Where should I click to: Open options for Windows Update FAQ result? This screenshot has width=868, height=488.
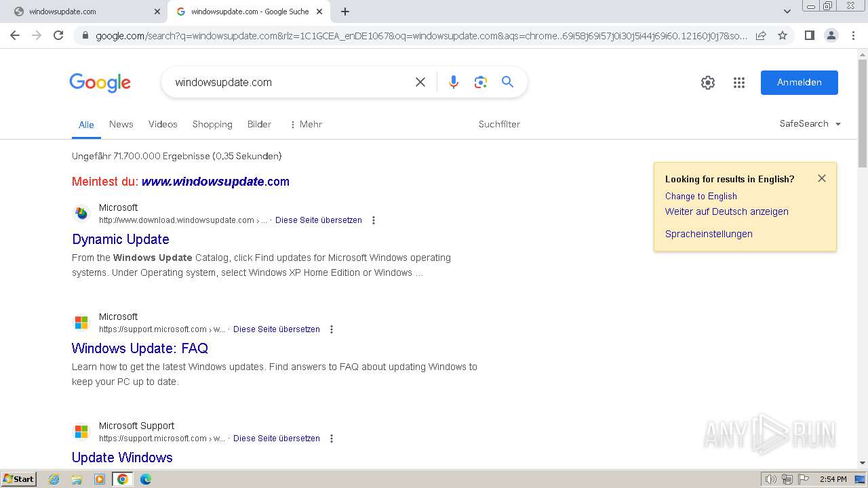pyautogui.click(x=332, y=329)
